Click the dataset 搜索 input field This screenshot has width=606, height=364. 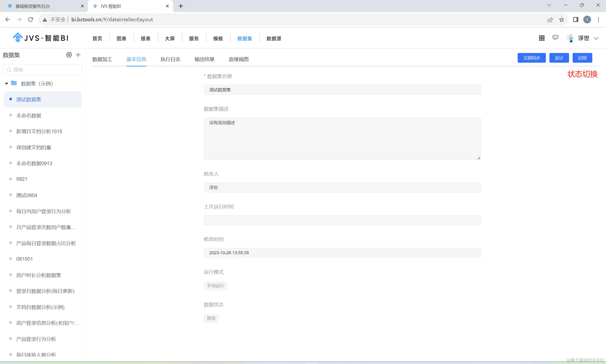click(43, 70)
